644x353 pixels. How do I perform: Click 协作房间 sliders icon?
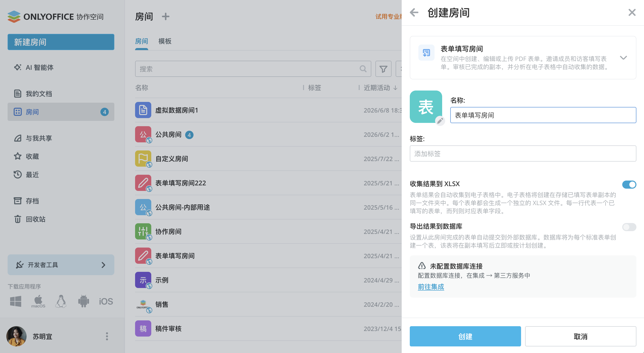[143, 231]
